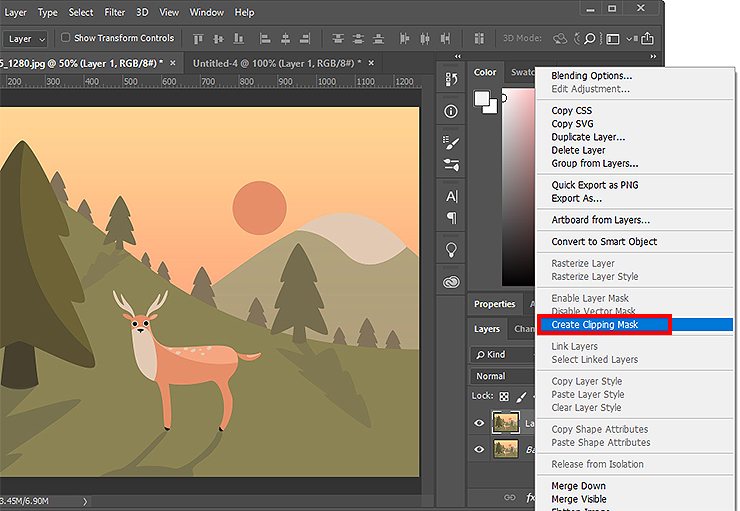The width and height of the screenshot is (740, 511).
Task: Open the Creative Cloud Libraries panel icon
Action: [451, 282]
